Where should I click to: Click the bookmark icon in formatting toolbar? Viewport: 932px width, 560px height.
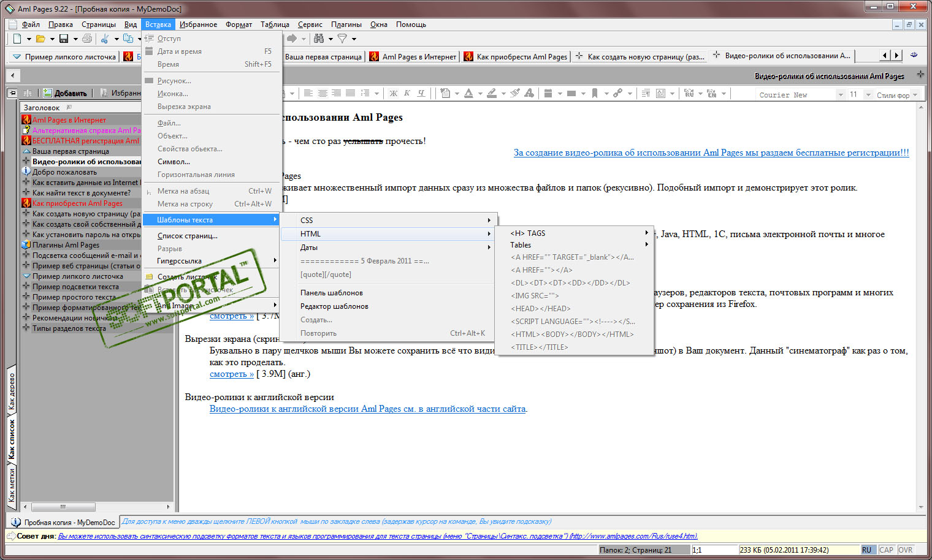coord(594,93)
